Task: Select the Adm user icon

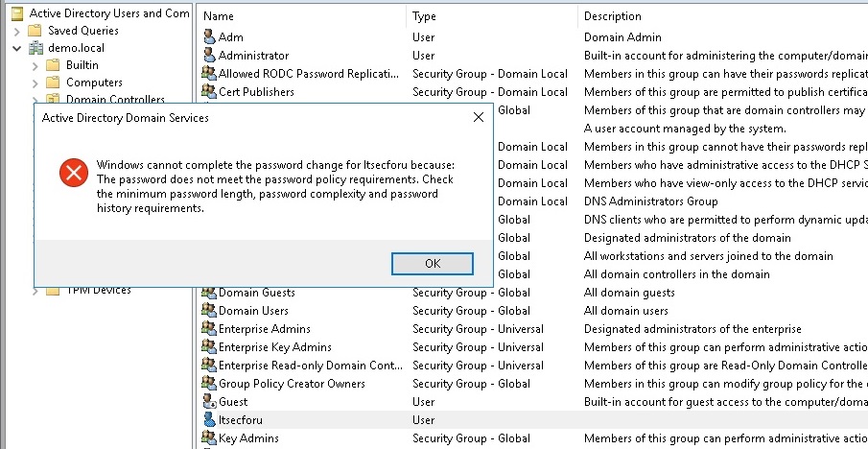Action: tap(210, 37)
